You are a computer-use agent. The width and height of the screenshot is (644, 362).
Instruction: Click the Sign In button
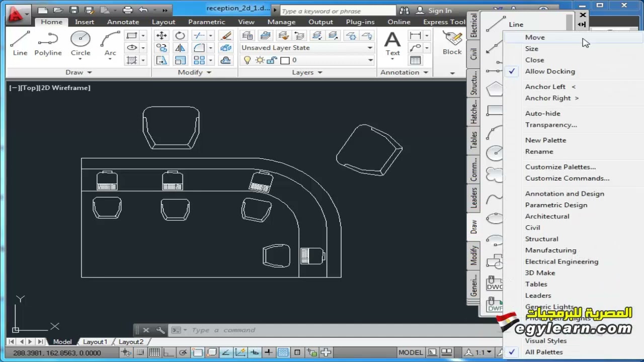coord(434,10)
